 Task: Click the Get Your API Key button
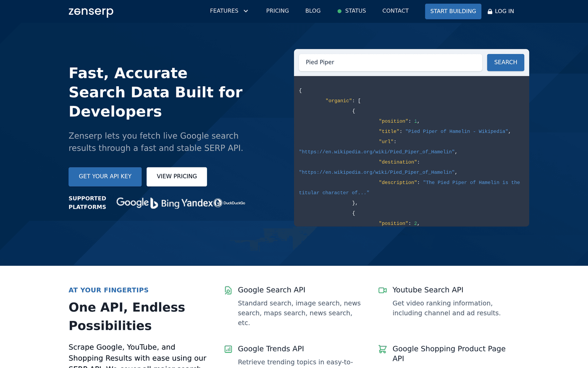105,177
